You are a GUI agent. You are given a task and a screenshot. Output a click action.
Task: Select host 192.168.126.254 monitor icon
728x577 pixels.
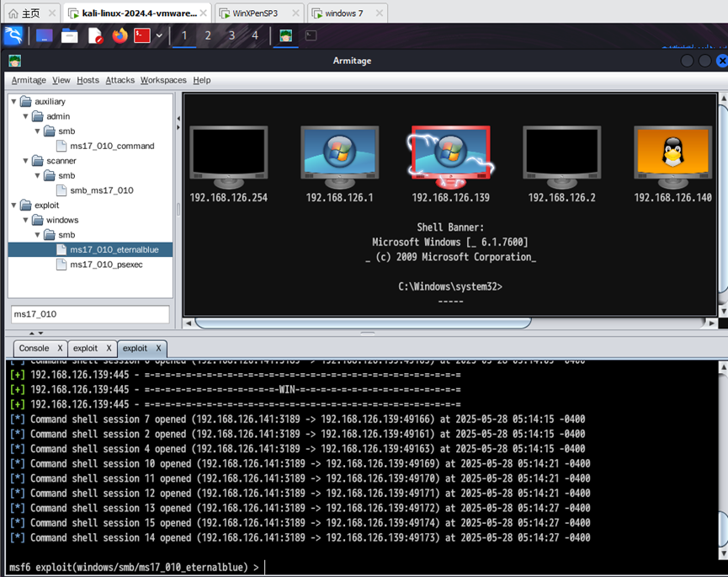(x=228, y=157)
